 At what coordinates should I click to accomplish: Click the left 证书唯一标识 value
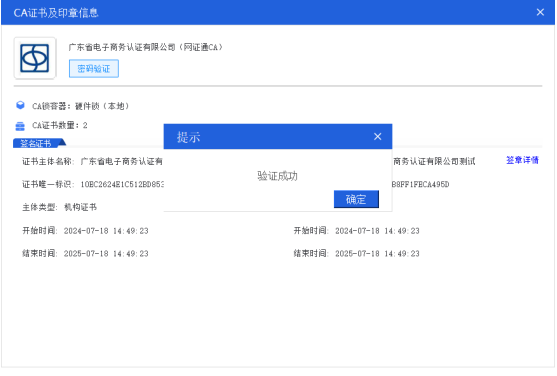click(x=122, y=184)
